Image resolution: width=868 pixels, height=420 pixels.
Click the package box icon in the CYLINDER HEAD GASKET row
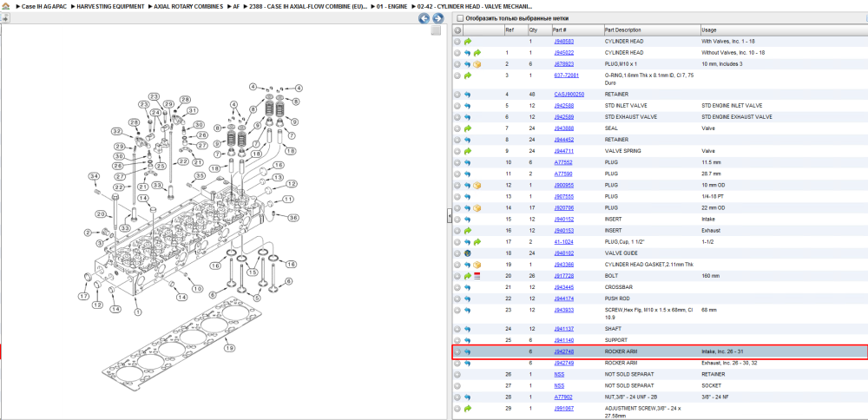pos(477,265)
